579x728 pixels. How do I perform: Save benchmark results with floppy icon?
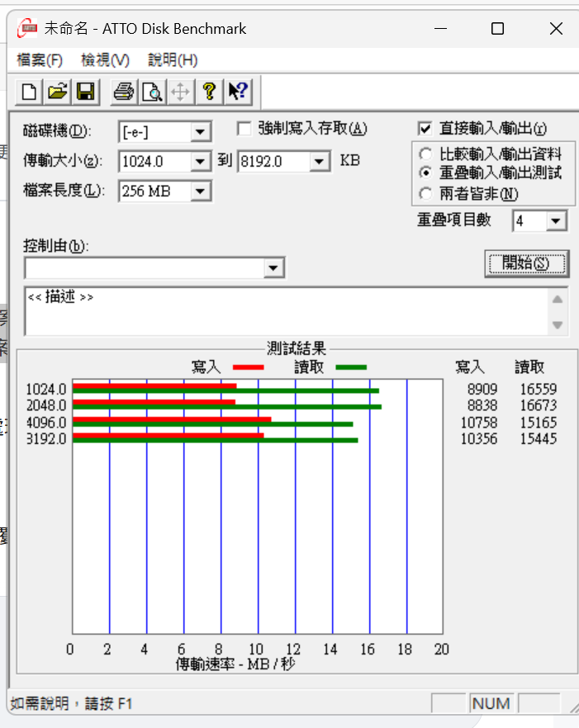coord(86,92)
